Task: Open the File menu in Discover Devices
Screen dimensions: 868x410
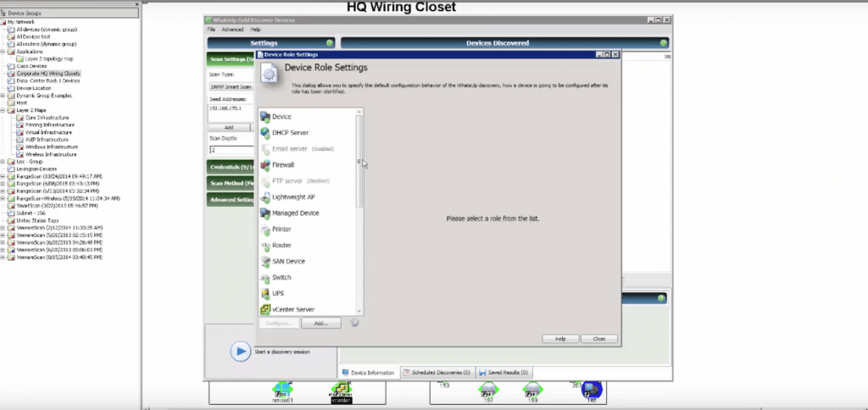Action: [x=211, y=30]
